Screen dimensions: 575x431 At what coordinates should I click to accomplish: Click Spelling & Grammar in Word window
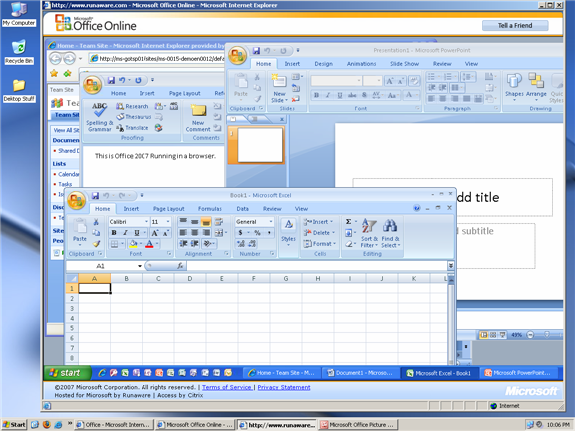coord(99,117)
